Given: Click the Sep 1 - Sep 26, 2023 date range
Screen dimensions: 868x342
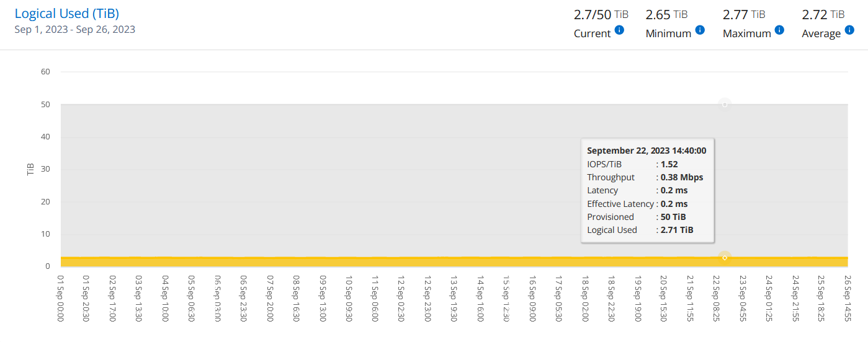Looking at the screenshot, I should (x=74, y=29).
